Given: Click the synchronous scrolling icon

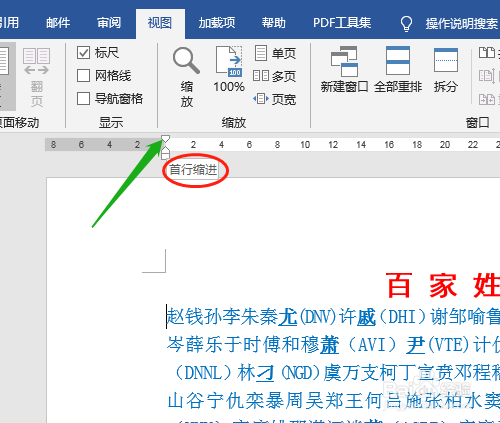Looking at the screenshot, I should 487,76.
